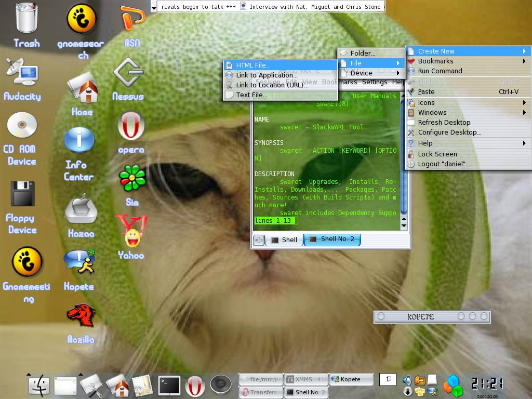Expand the Help submenu arrow
The width and height of the screenshot is (532, 399).
[x=524, y=143]
